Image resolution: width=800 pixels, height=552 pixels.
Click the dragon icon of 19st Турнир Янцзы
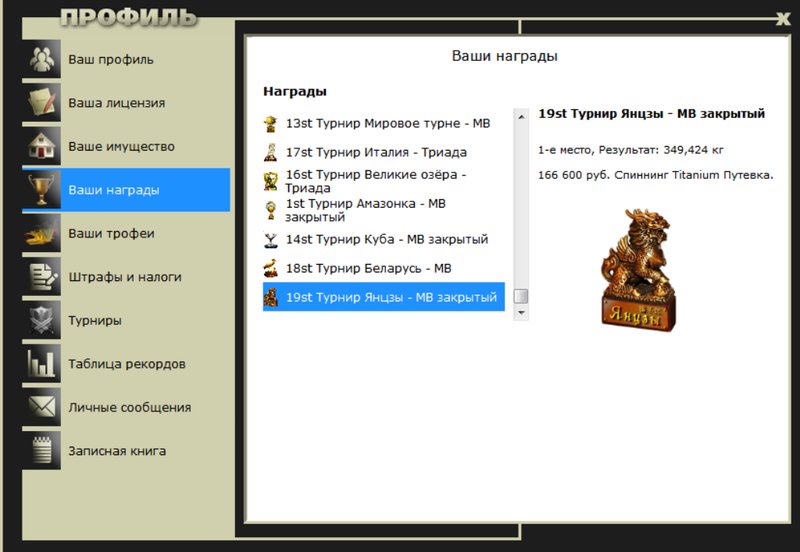[270, 297]
